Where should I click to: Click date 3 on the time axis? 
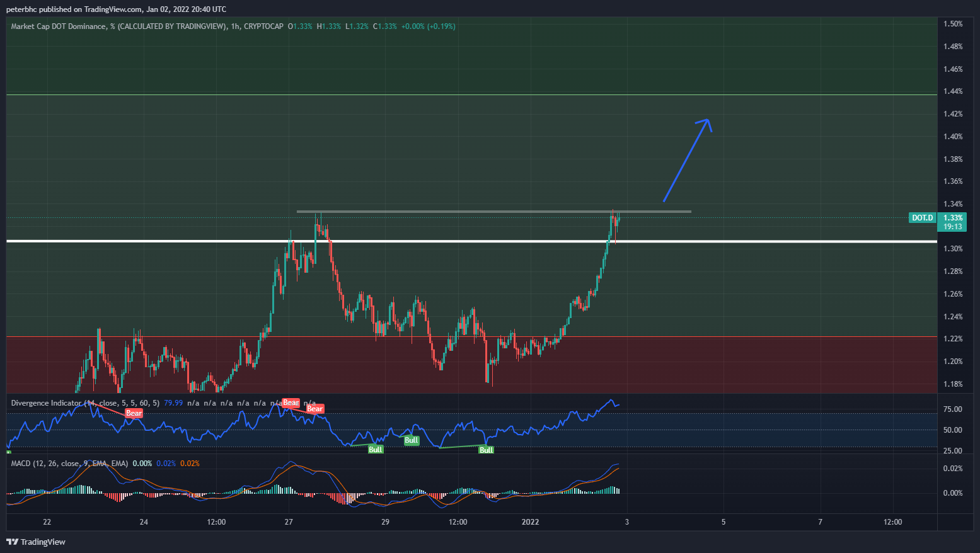[626, 522]
